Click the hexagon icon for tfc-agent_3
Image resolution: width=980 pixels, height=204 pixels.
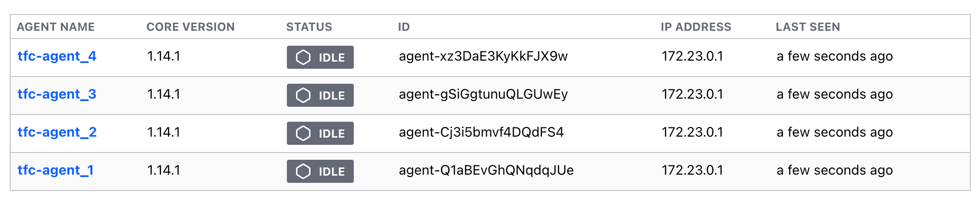point(303,95)
